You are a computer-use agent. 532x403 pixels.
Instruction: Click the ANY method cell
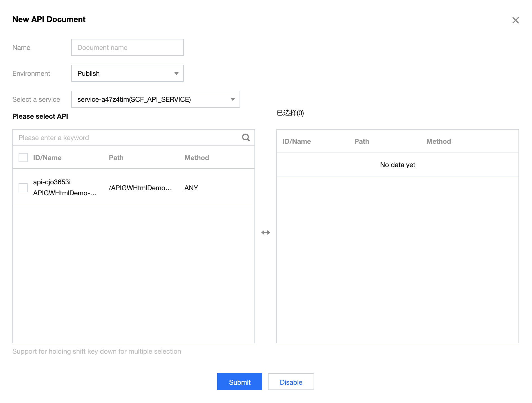coord(191,188)
